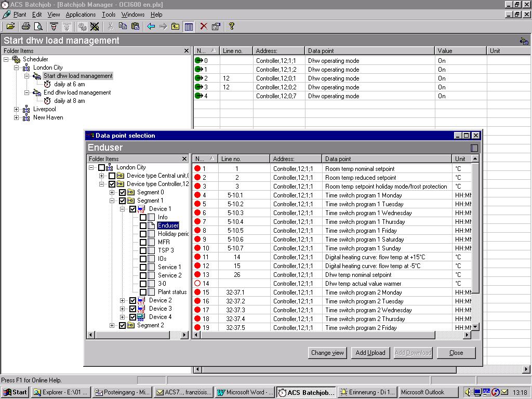
Task: Click the Copy toolbar icon
Action: pyautogui.click(x=123, y=26)
